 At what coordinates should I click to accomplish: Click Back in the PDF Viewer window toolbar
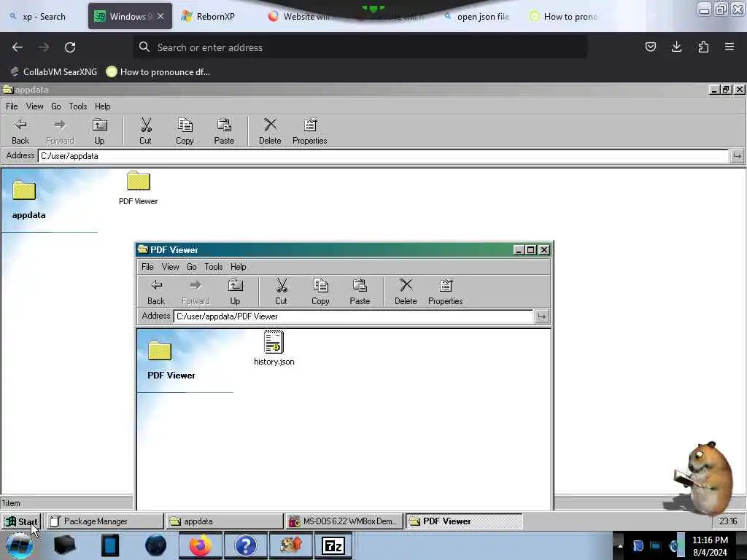[x=156, y=292]
